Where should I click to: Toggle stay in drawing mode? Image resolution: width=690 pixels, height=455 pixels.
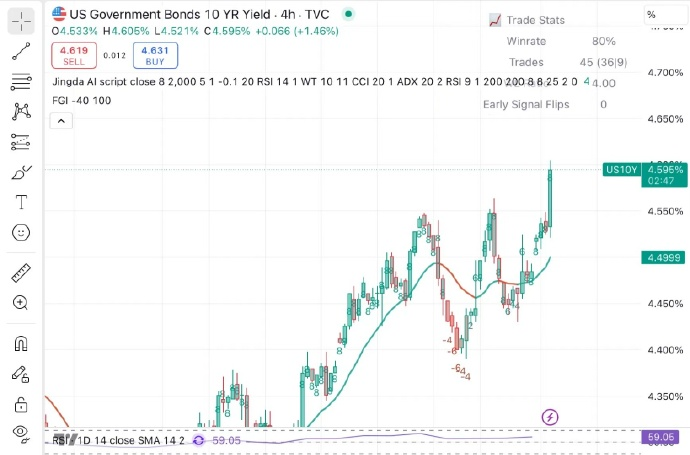pos(20,374)
